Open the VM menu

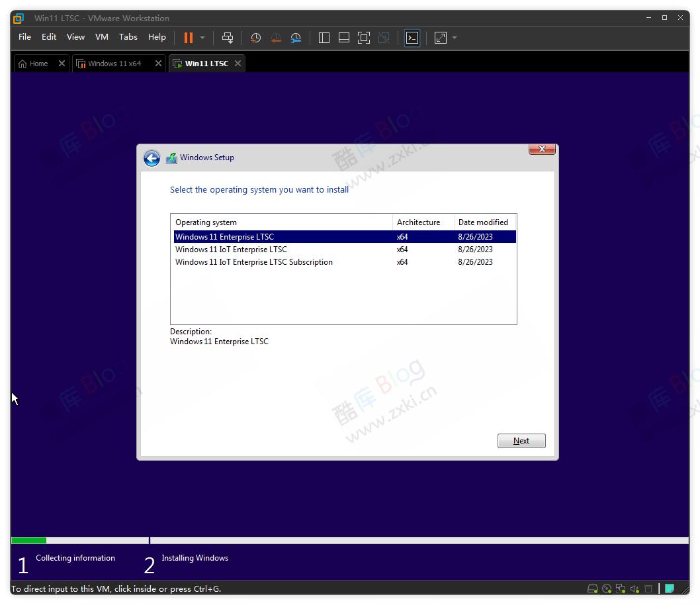click(x=101, y=37)
